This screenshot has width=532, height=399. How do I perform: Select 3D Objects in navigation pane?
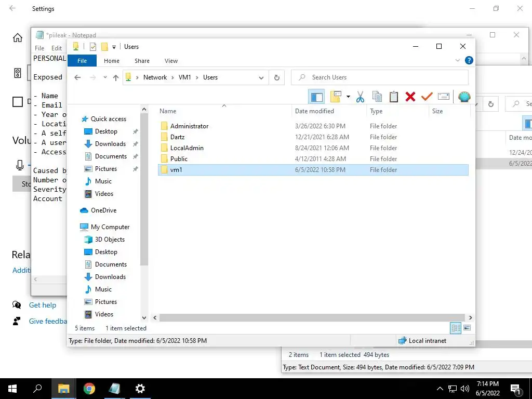pyautogui.click(x=104, y=240)
